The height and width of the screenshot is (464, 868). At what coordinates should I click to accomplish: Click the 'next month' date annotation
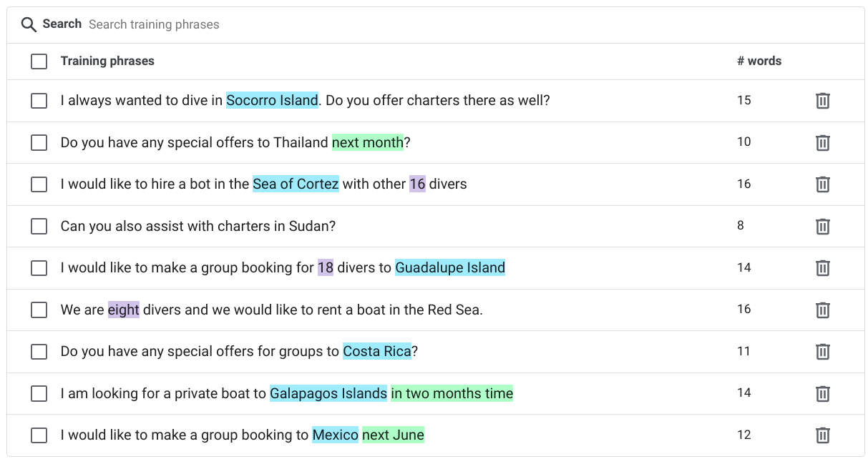point(367,142)
